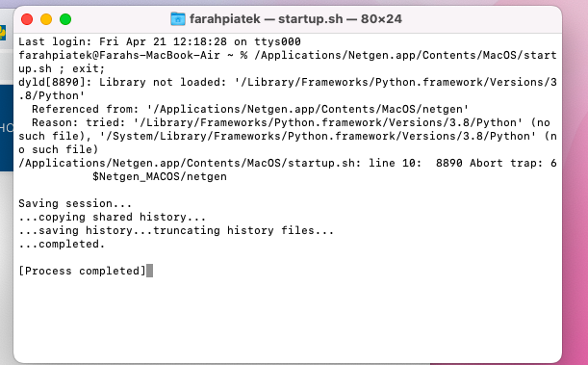588x365 pixels.
Task: Click the pink desktop wallpaper beside Terminal
Action: click(575, 188)
